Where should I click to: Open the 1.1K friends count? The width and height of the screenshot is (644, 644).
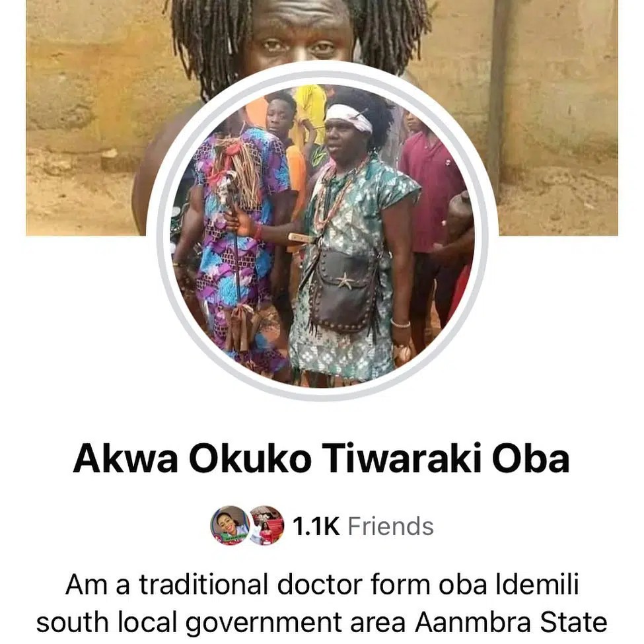click(x=316, y=526)
